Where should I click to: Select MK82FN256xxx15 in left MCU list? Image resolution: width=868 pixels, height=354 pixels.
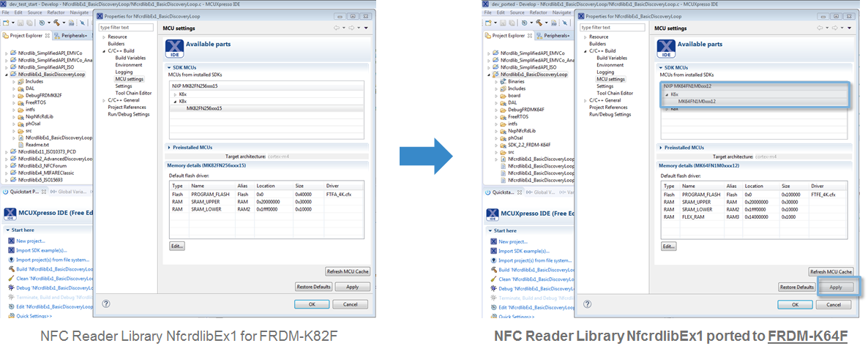click(x=266, y=108)
